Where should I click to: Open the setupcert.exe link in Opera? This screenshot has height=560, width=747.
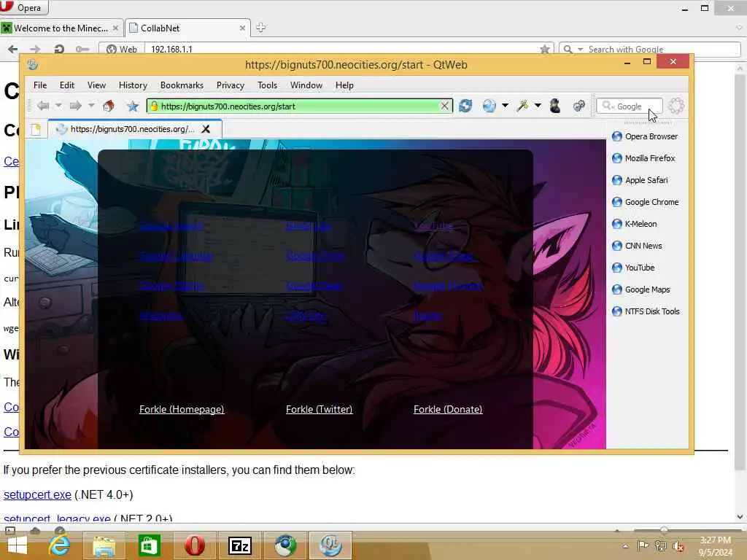37,495
